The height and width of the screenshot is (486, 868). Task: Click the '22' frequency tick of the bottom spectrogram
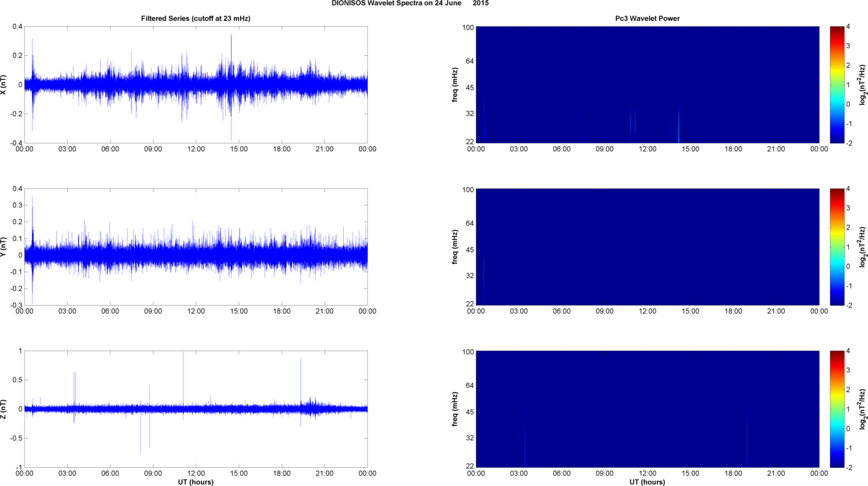click(x=470, y=466)
